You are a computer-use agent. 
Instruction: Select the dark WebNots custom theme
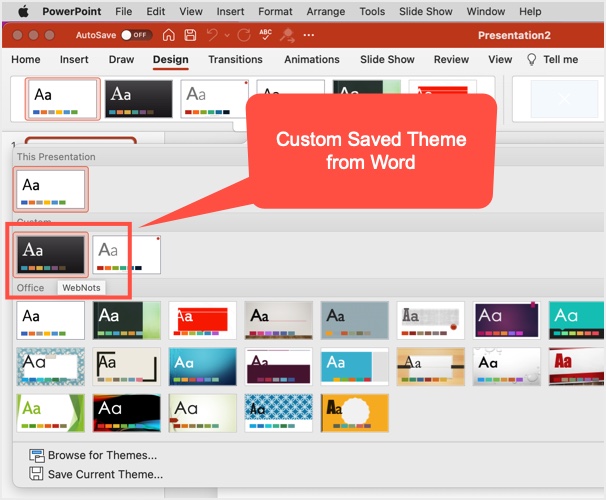pos(51,255)
